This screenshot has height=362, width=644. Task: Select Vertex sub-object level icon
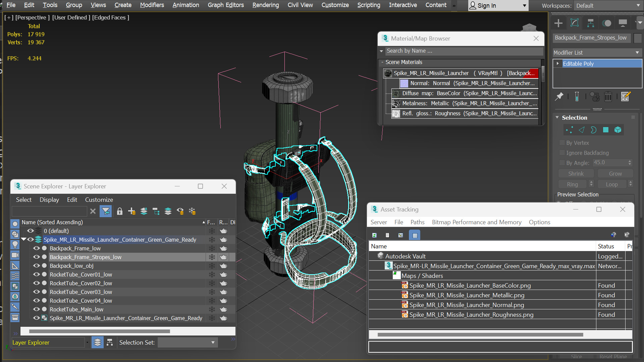pyautogui.click(x=569, y=130)
